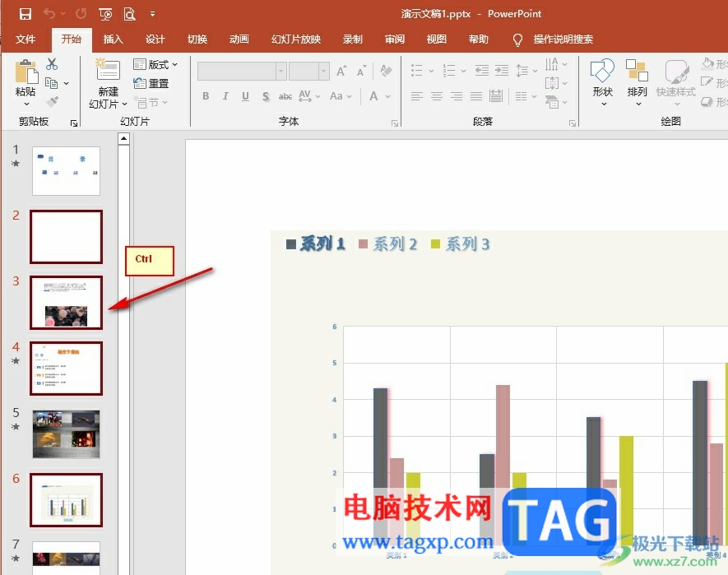The image size is (728, 575).
Task: Click the Save icon in the quick access toolbar
Action: (x=26, y=14)
